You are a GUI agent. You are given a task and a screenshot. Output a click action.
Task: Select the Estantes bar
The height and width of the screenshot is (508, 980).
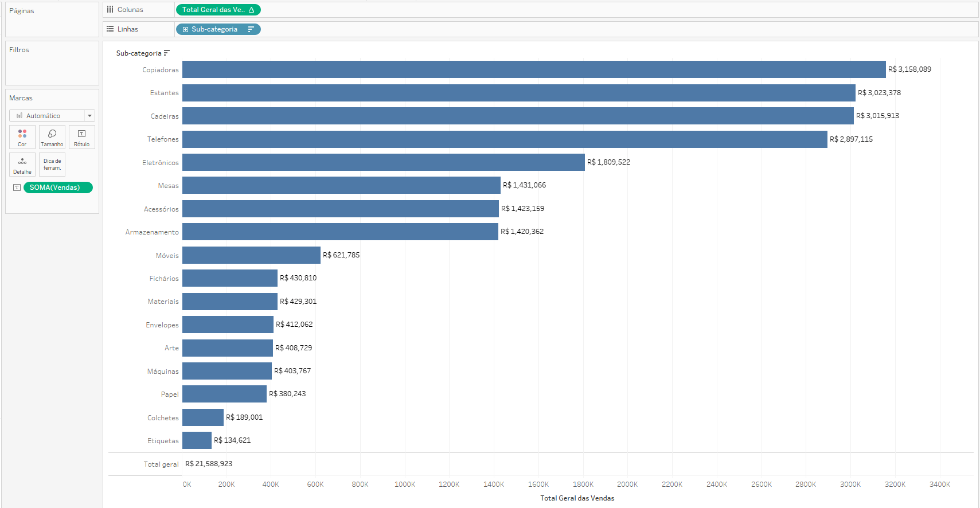(x=519, y=93)
